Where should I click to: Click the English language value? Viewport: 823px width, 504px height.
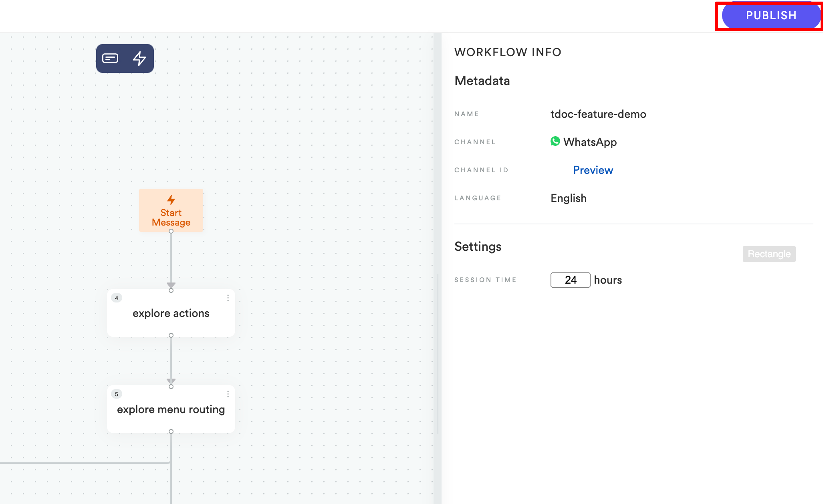pos(568,198)
